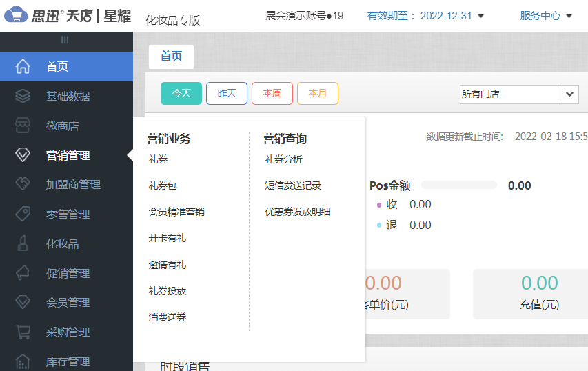Click the 收 0.00 amount row
Viewport: 588px width, 371px height.
point(404,204)
